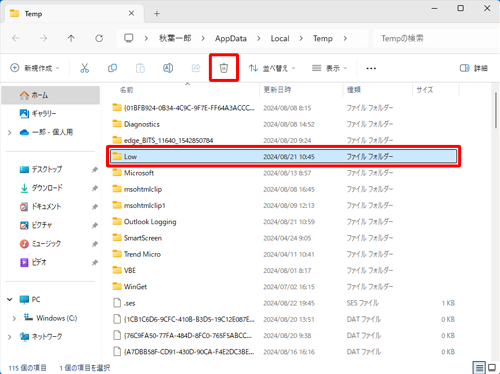500x374 pixels.
Task: Open the 新規作成 dropdown
Action: tap(35, 68)
